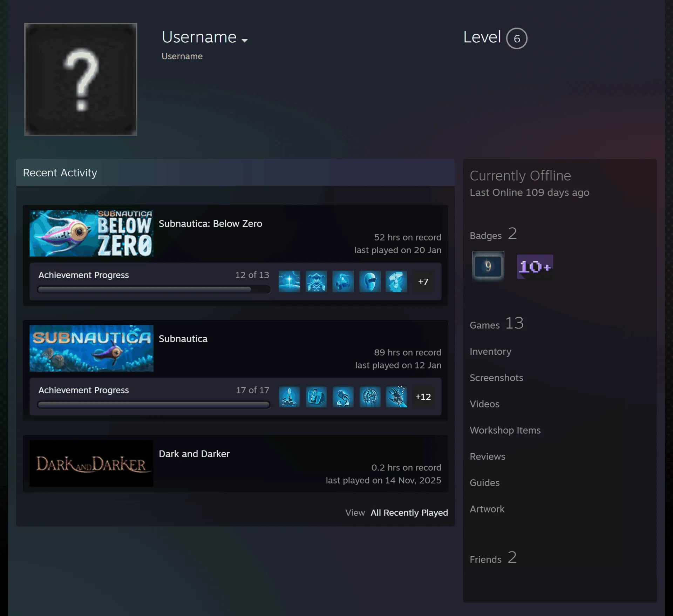Click the Level label text
Image resolution: width=673 pixels, height=616 pixels.
click(x=482, y=37)
